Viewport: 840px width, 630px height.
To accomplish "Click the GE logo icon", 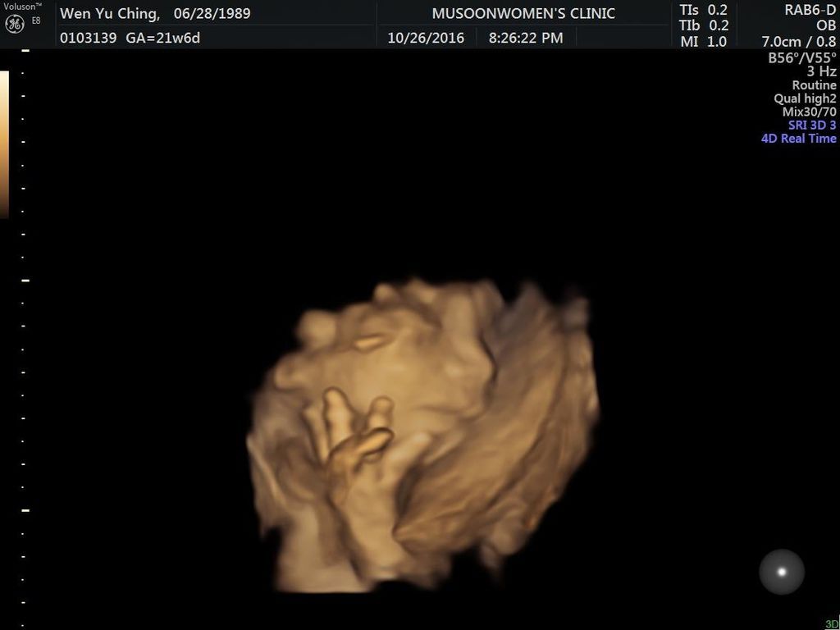I will tap(15, 24).
